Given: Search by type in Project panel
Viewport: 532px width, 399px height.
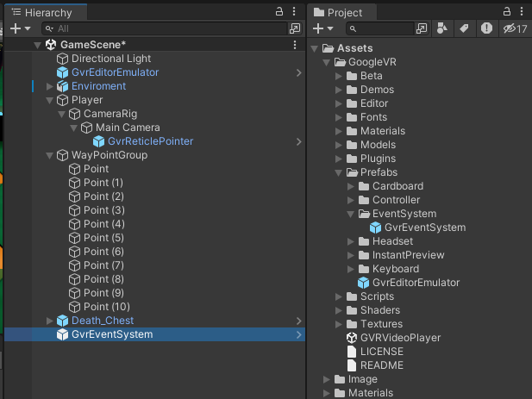Looking at the screenshot, I should (x=441, y=28).
